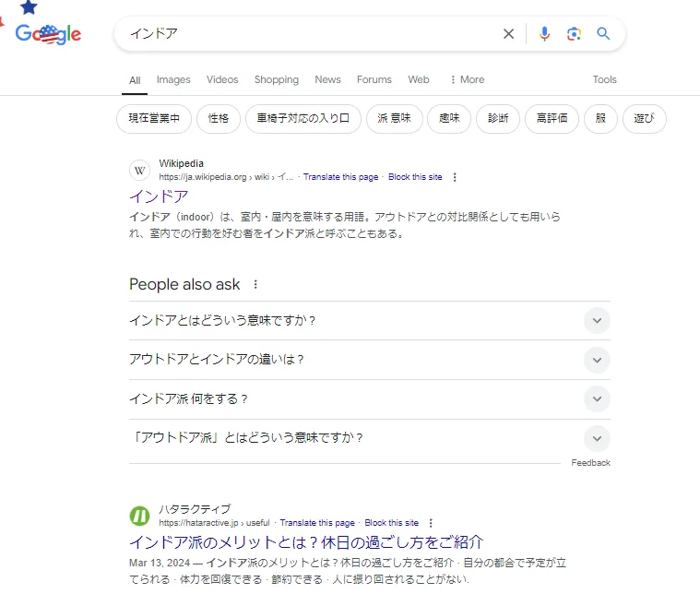Switch to the Images tab
This screenshot has width=700, height=594.
pyautogui.click(x=173, y=79)
